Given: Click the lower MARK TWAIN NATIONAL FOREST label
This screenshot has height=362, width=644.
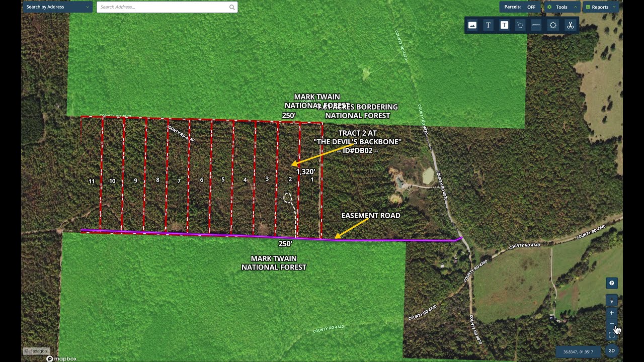Looking at the screenshot, I should 274,263.
